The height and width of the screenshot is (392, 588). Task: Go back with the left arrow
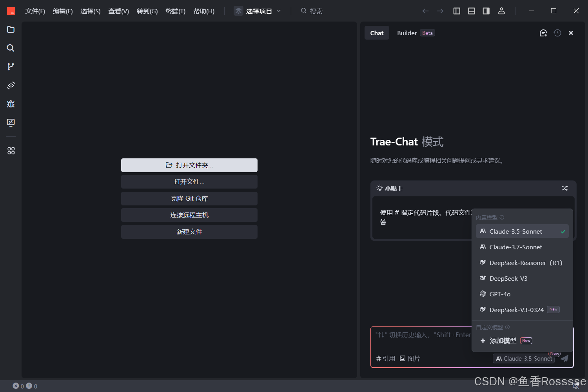click(425, 11)
